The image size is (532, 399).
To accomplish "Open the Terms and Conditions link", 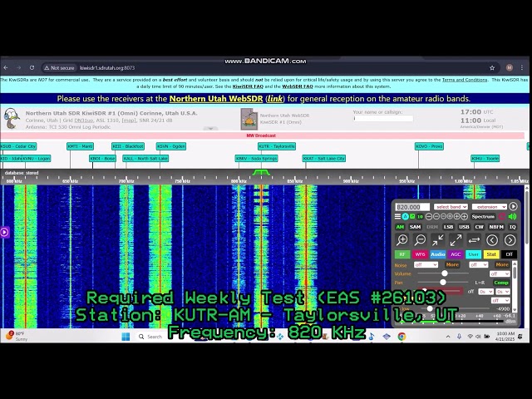I will click(x=465, y=80).
